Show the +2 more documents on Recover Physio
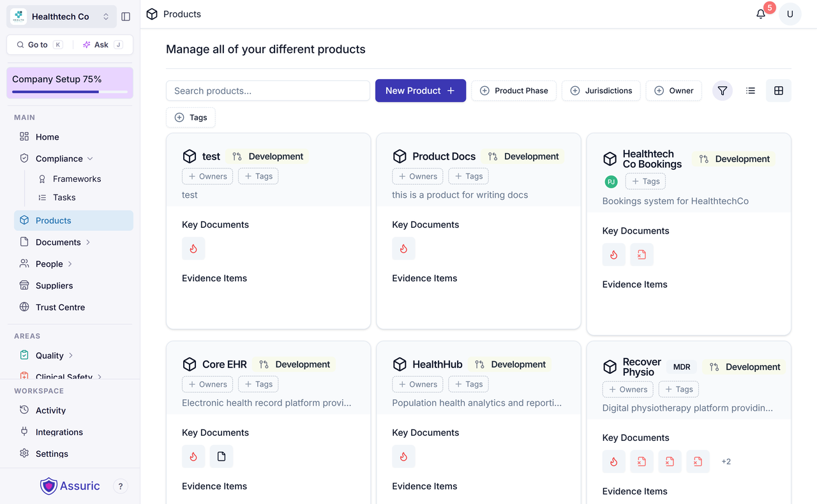817x504 pixels. (726, 462)
